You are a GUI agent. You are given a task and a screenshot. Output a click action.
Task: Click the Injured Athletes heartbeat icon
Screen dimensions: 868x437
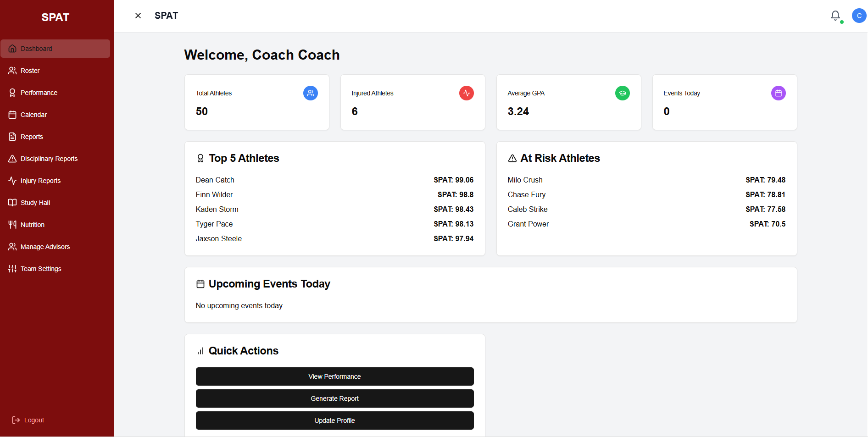467,93
